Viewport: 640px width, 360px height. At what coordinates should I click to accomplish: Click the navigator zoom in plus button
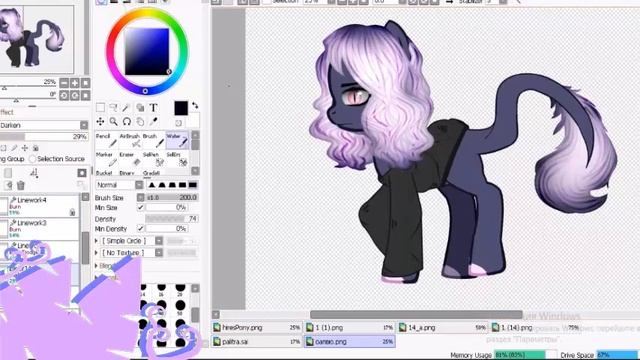tap(75, 83)
